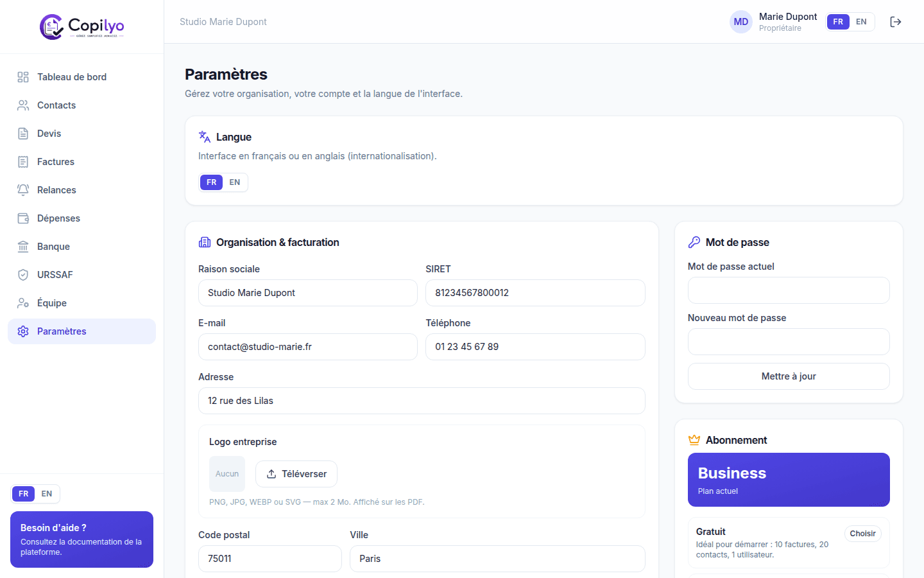Image resolution: width=924 pixels, height=578 pixels.
Task: Click the Téléverser logo upload button
Action: [x=296, y=474]
